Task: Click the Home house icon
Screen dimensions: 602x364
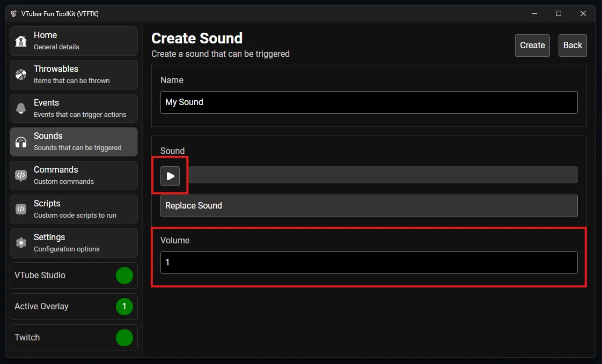Action: [21, 41]
